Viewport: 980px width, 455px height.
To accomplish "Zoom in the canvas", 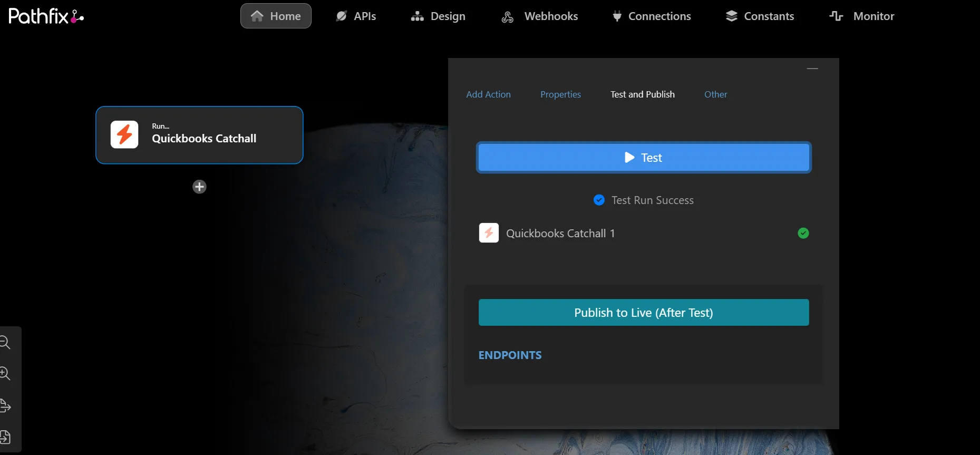I will [x=5, y=374].
